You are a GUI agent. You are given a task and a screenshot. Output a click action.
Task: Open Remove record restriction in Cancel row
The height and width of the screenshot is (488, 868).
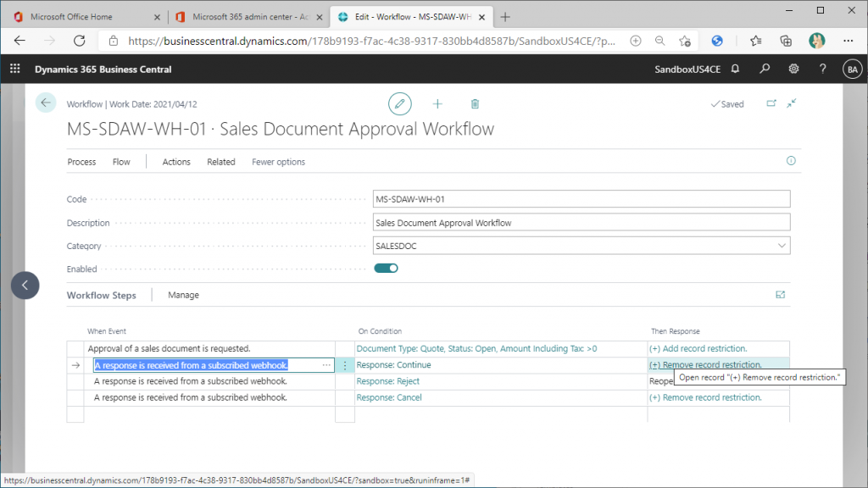pyautogui.click(x=705, y=397)
